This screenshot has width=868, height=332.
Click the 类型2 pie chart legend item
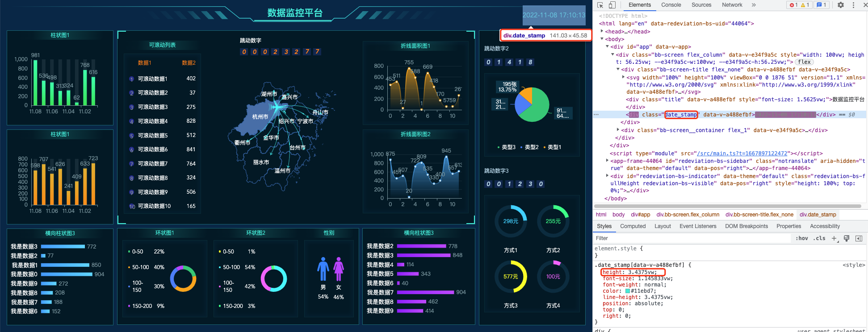(529, 147)
